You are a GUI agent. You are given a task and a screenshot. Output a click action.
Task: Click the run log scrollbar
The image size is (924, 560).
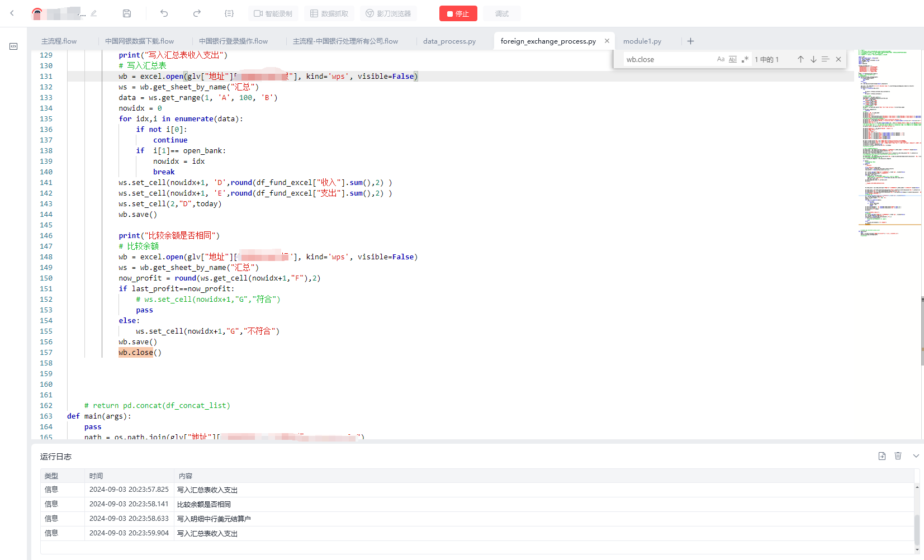coord(917,530)
